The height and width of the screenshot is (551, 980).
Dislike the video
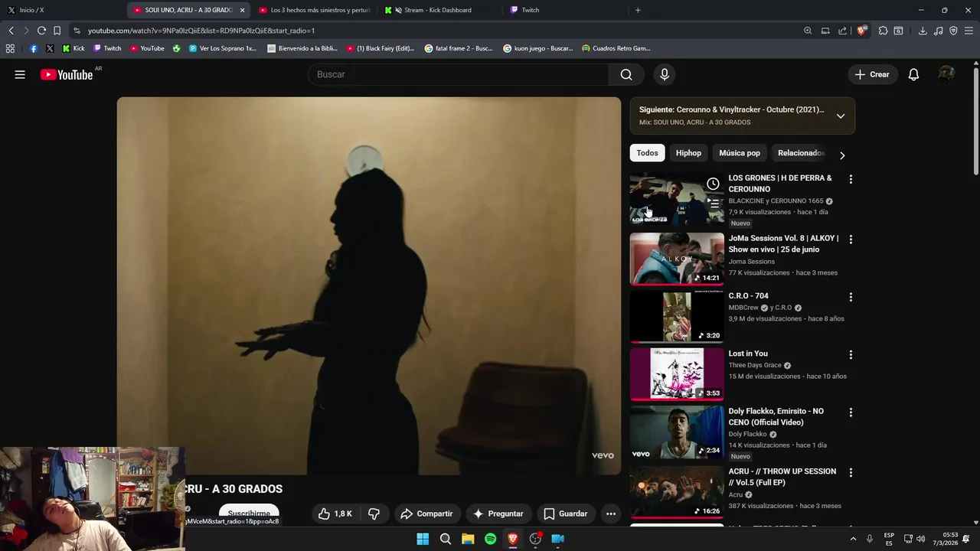[374, 514]
